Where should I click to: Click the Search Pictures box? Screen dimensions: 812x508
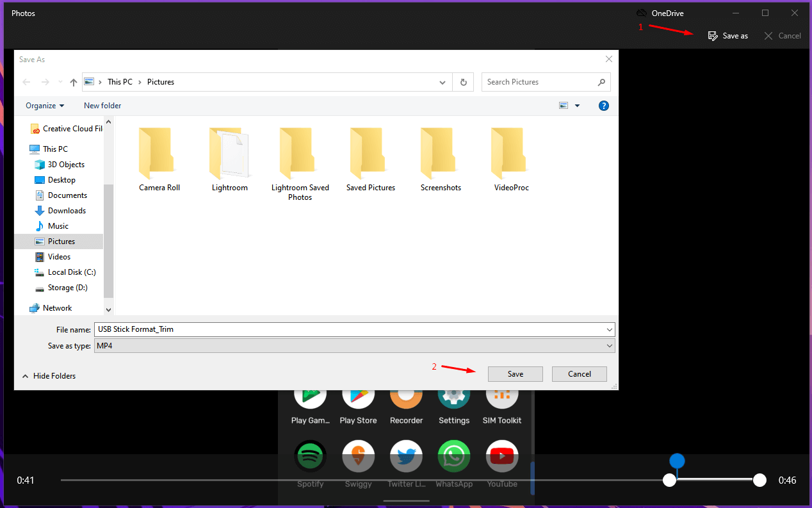click(x=539, y=82)
